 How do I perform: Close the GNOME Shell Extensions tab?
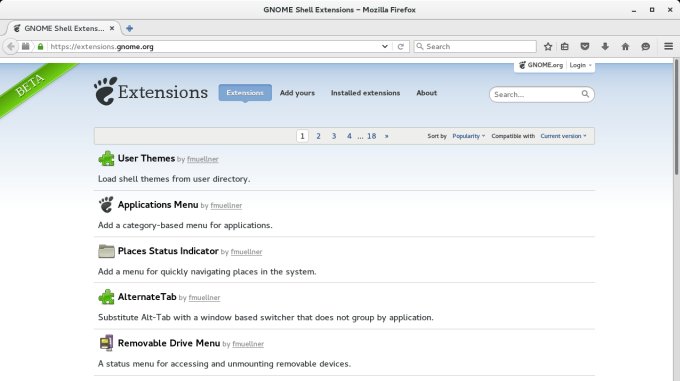tap(112, 28)
